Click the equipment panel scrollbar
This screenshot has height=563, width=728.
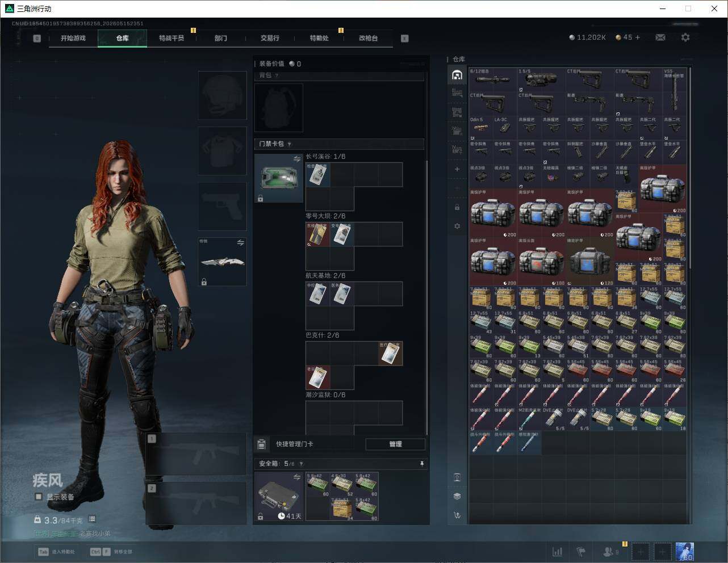click(x=426, y=298)
